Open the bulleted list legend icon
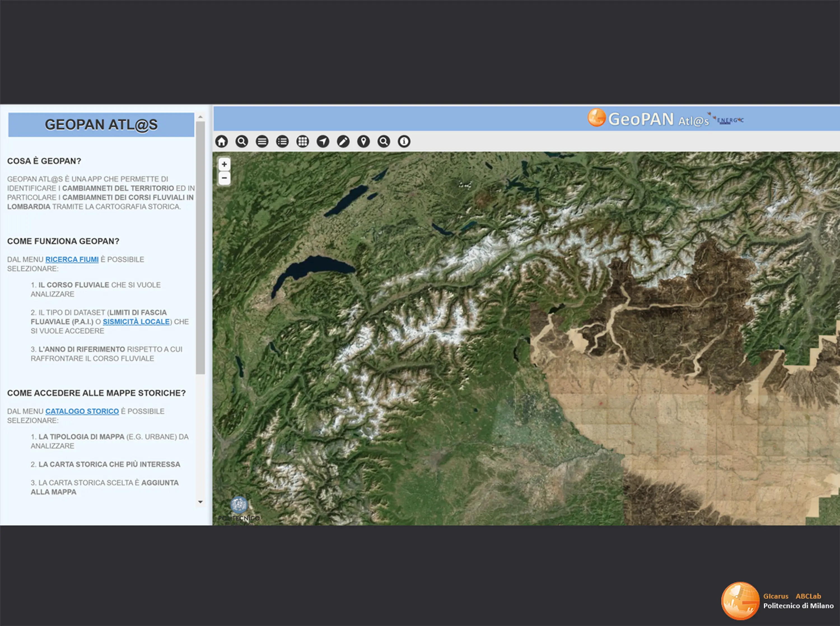Screen dimensions: 840x626 [x=282, y=141]
